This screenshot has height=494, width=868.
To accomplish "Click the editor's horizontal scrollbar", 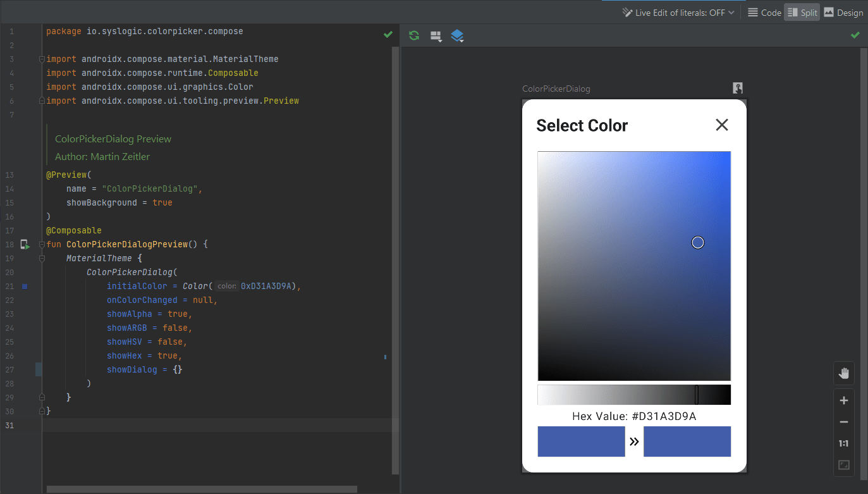I will pyautogui.click(x=202, y=488).
